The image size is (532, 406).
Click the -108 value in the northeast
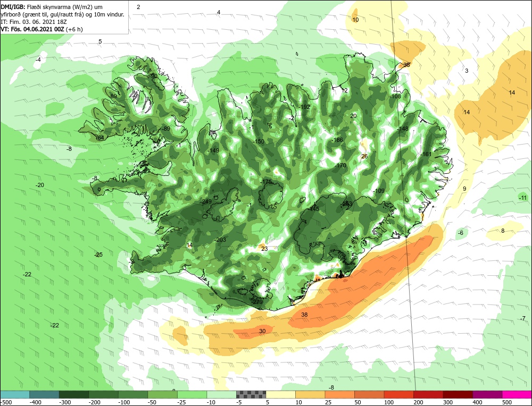pos(395,96)
